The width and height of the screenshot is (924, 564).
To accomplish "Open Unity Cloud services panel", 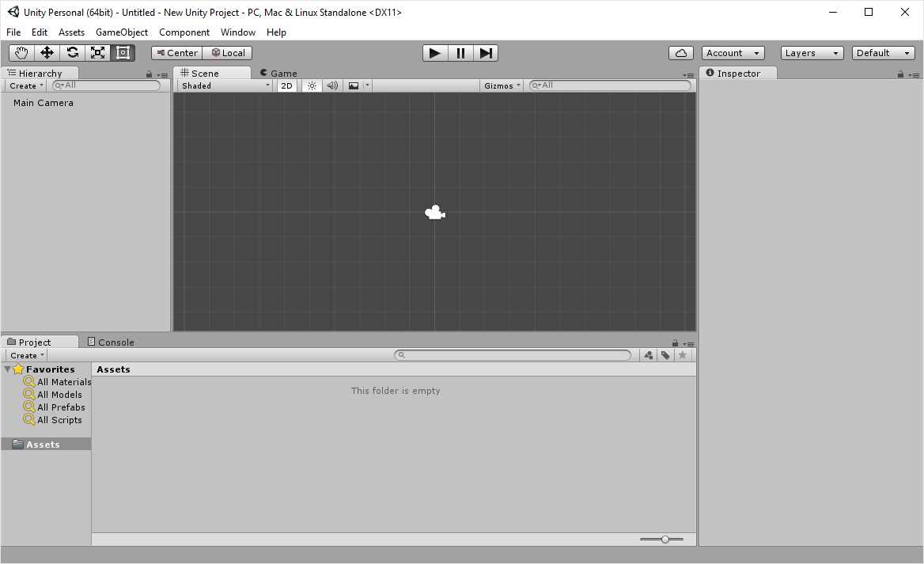I will 680,52.
